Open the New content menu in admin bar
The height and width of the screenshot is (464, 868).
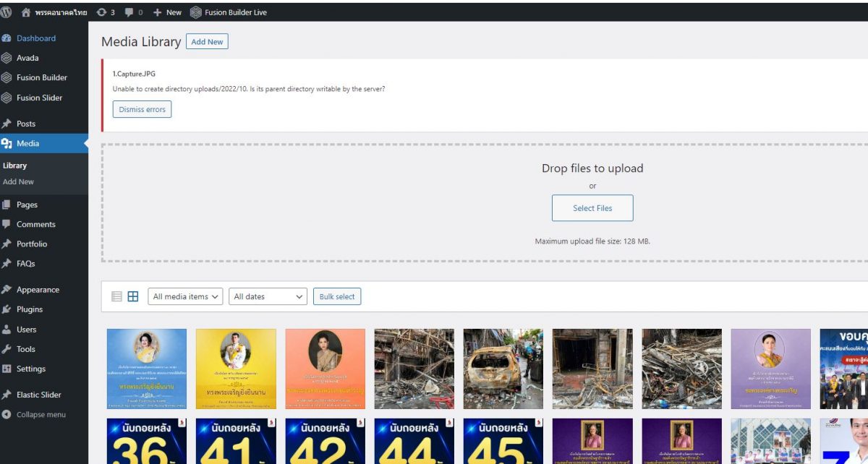click(167, 12)
